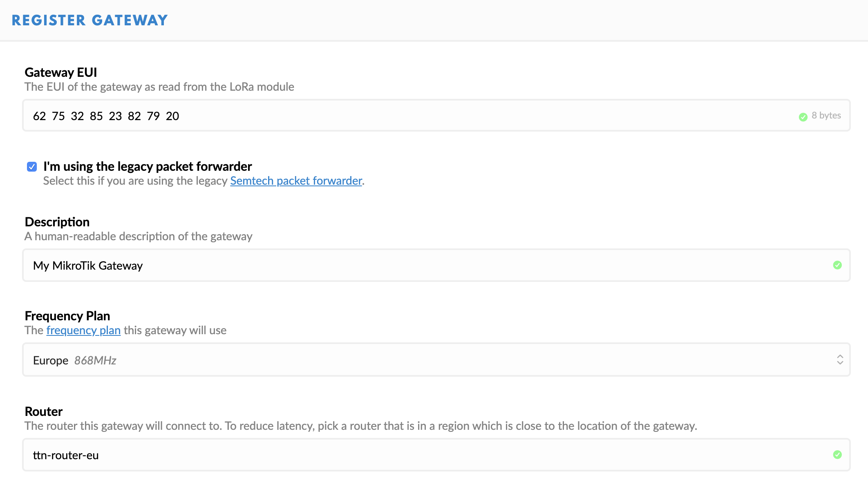Focus the Gateway EUI byte input field

click(409, 116)
